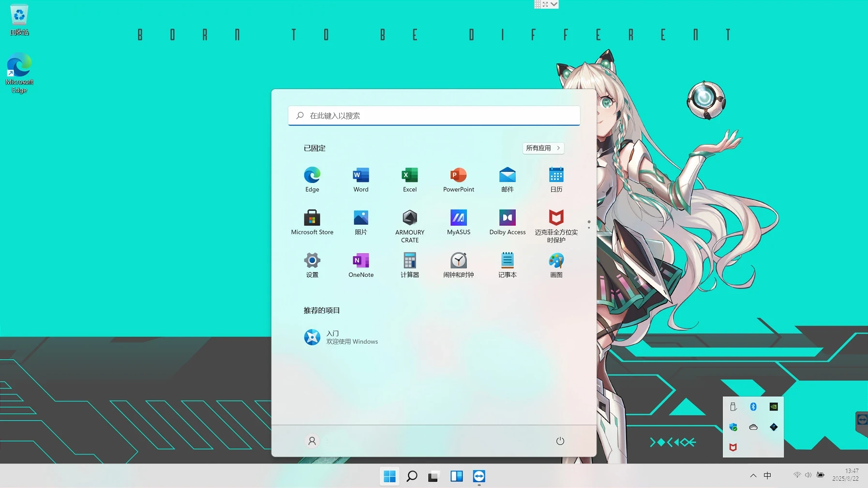
Task: Open 闹钟和时钟 clock app
Action: click(459, 265)
